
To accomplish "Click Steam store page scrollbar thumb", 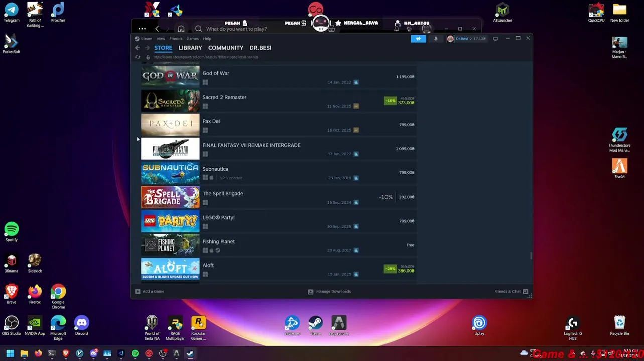I will tap(531, 256).
